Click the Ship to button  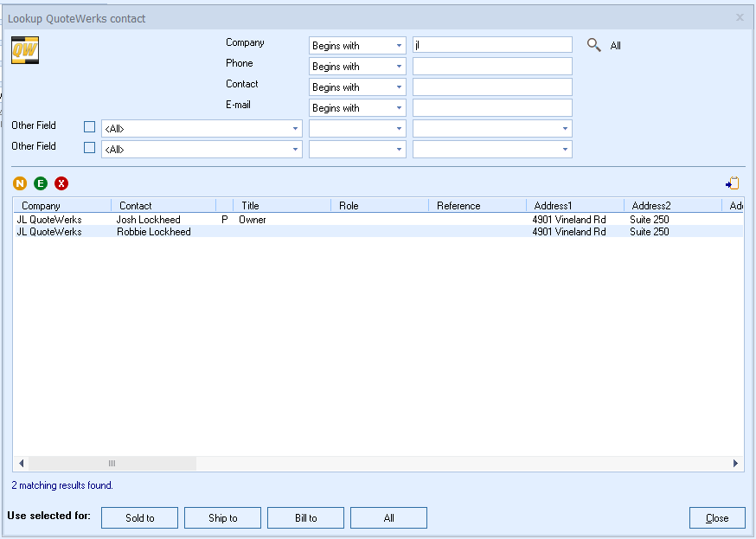[223, 517]
